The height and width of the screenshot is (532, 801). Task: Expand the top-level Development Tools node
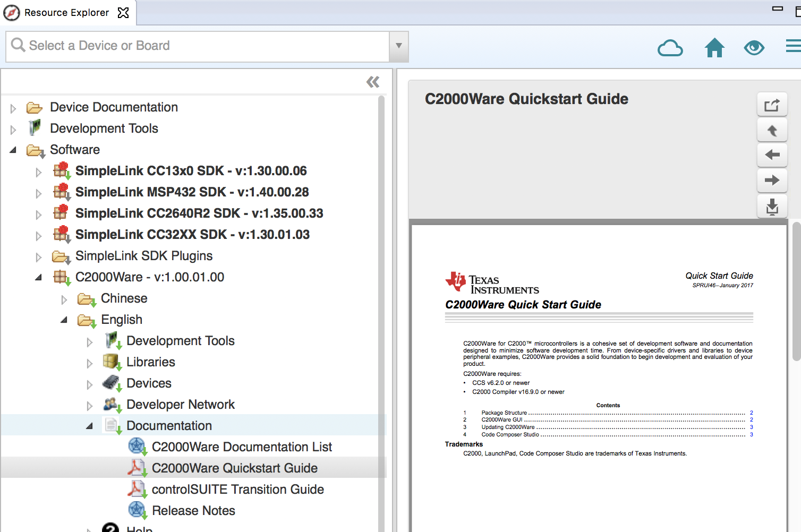[x=13, y=130]
